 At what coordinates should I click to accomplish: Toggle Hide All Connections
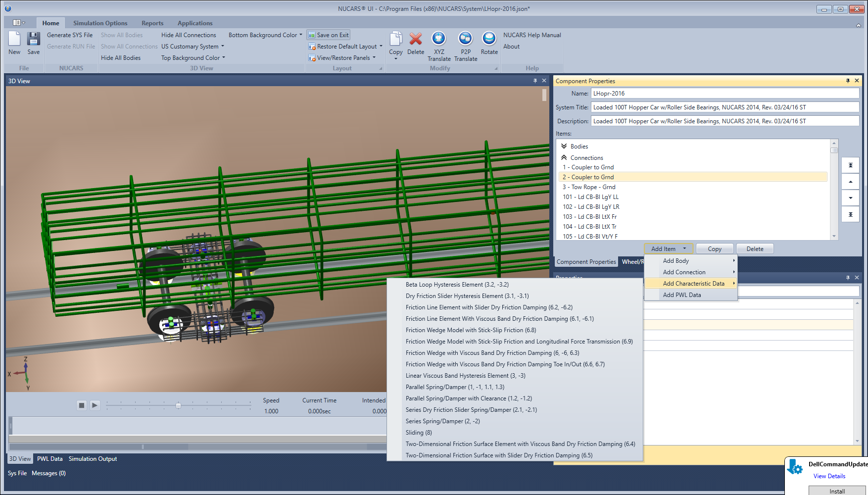pyautogui.click(x=188, y=35)
